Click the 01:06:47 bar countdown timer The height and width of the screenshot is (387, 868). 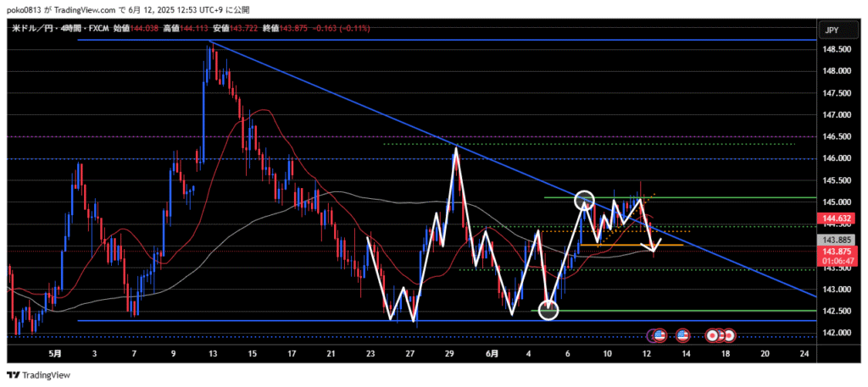[835, 261]
